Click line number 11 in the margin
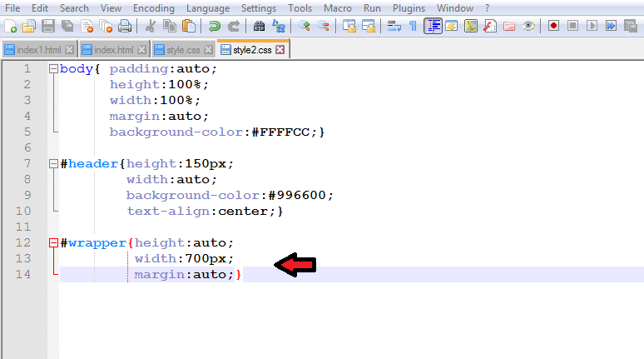The image size is (644, 359). (x=23, y=227)
